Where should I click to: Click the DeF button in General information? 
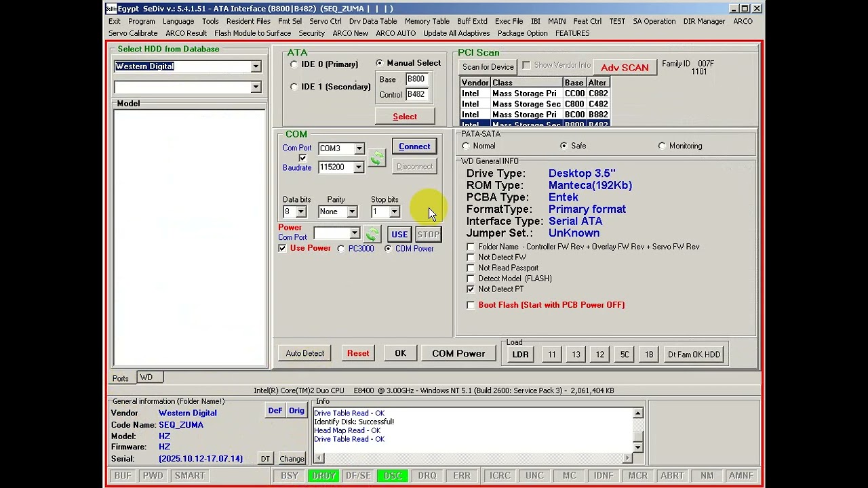(275, 411)
